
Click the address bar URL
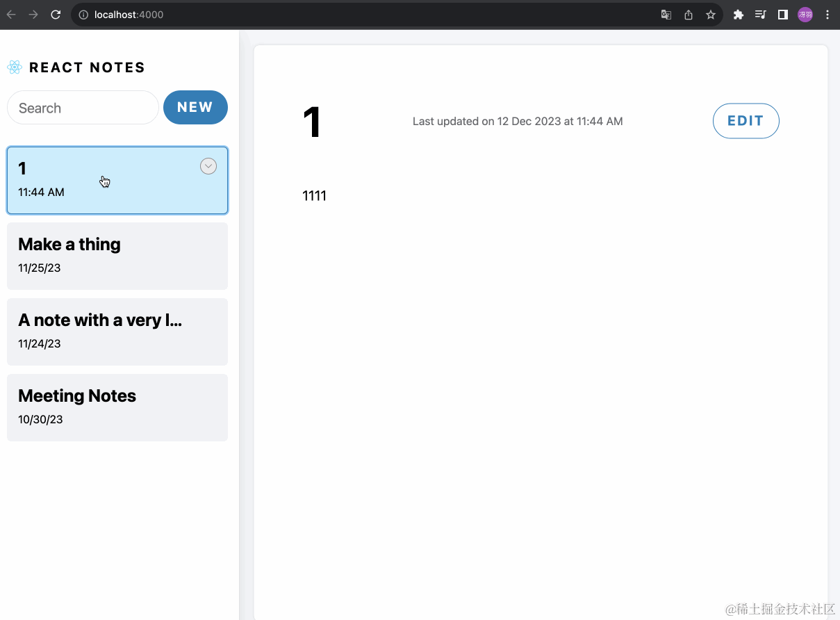point(131,14)
